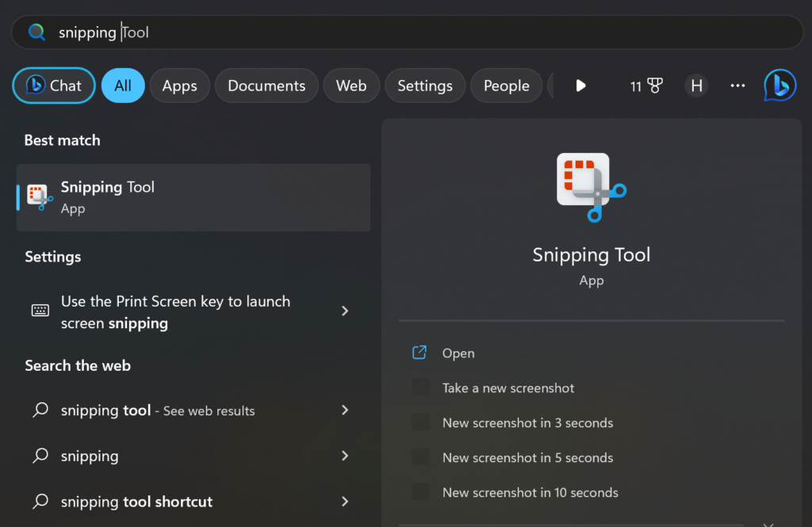
Task: Open the Snipping Tool icon under Best match
Action: tap(40, 197)
